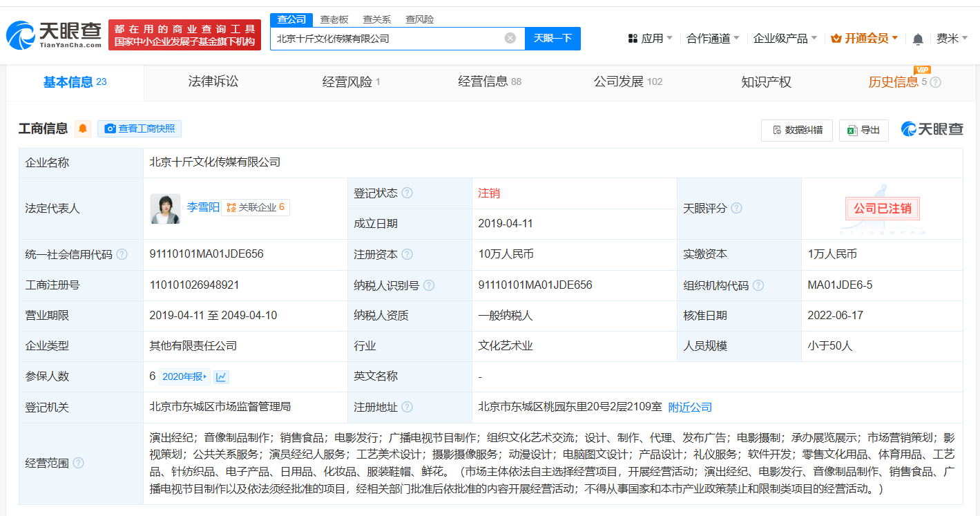Show help icon next to 历史信息
Image resolution: width=980 pixels, height=516 pixels.
point(936,82)
